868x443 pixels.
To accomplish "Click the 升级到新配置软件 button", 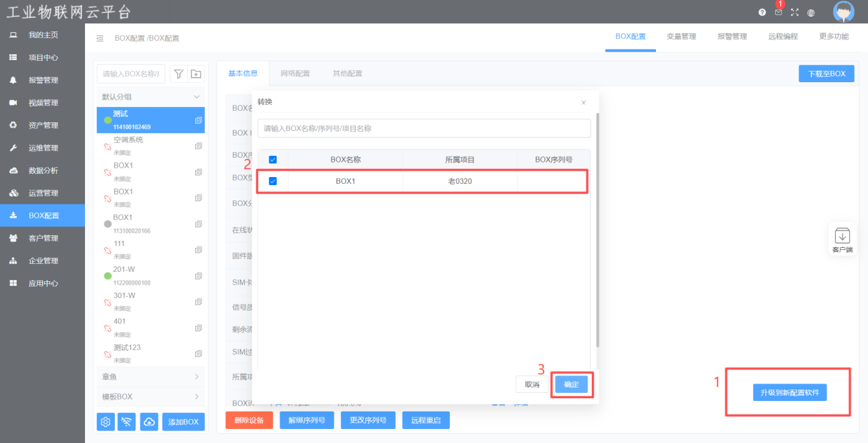I will pos(790,392).
